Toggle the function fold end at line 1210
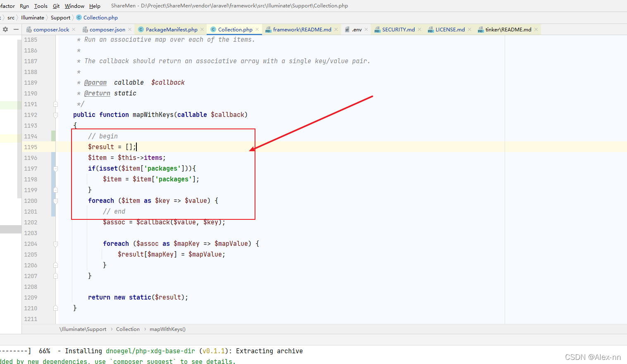 tap(55, 308)
